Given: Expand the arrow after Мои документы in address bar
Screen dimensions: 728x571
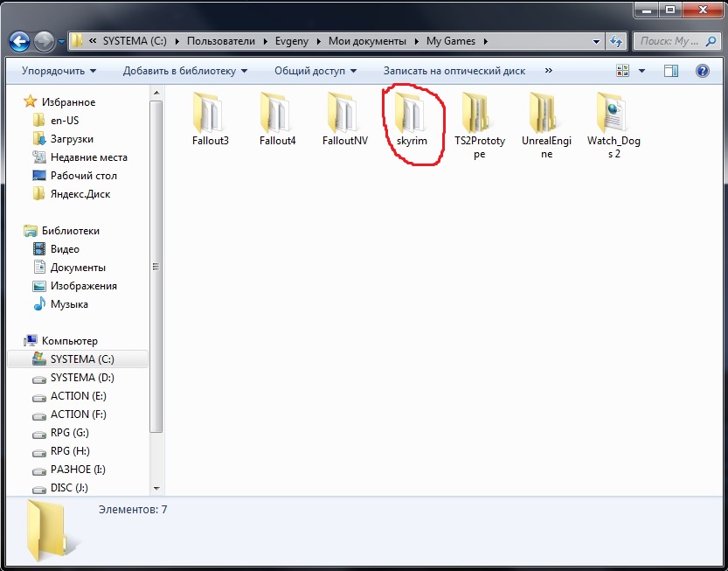Looking at the screenshot, I should pyautogui.click(x=416, y=41).
